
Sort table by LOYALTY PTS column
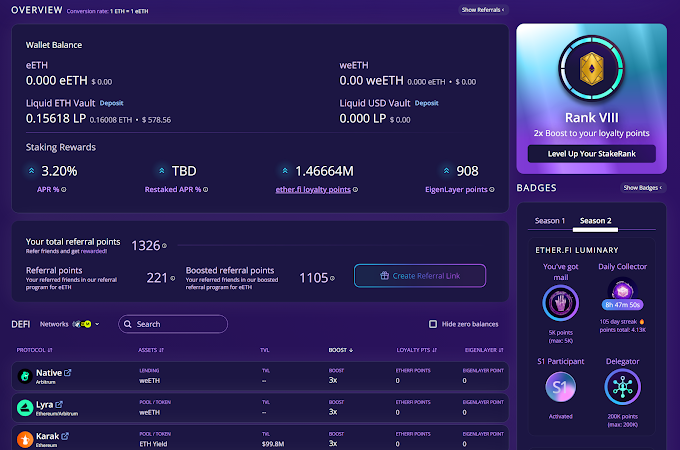tap(416, 350)
